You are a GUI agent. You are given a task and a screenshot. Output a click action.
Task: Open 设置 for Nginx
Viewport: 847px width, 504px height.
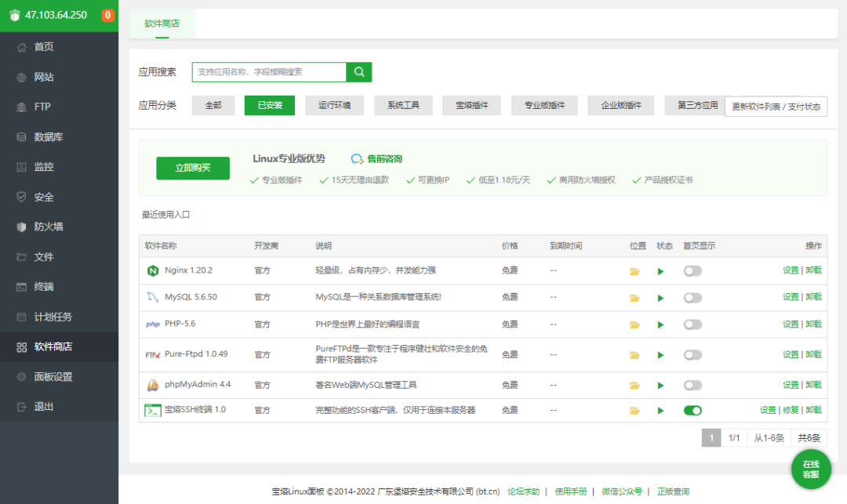coord(792,270)
